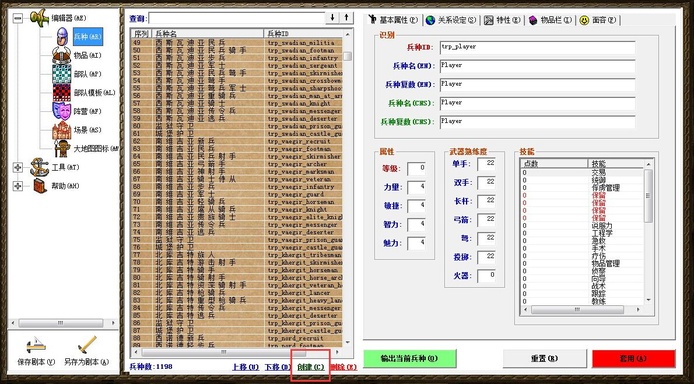Click the 创建 create link
Image resolution: width=694 pixels, height=384 pixels.
(311, 367)
